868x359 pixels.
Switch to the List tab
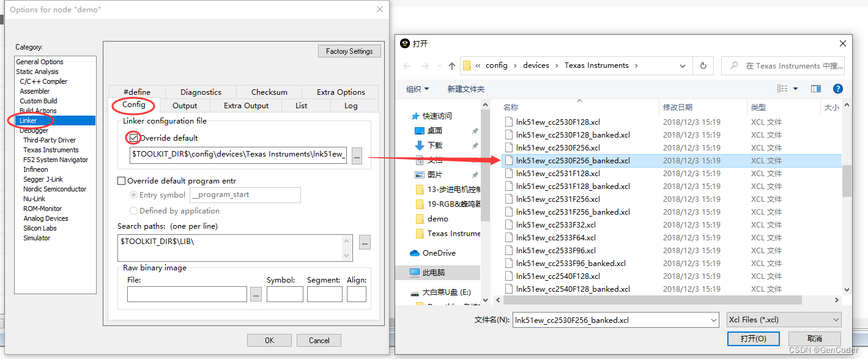pos(302,106)
